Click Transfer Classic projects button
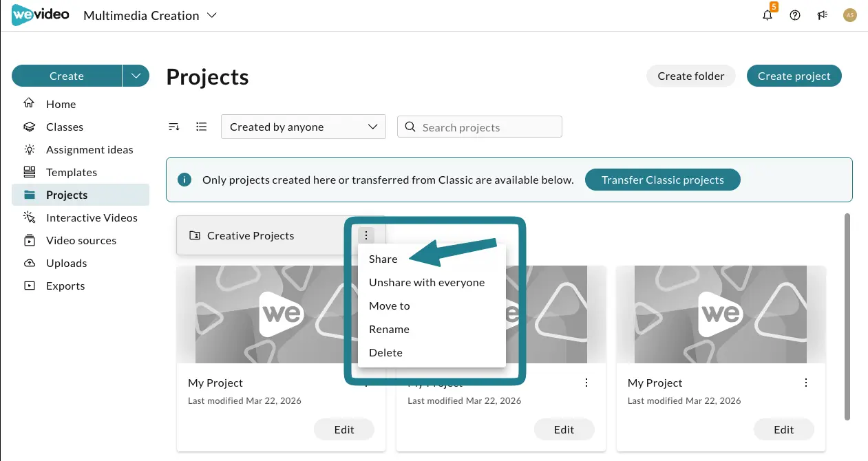Screen dimensions: 868x461 [663, 180]
